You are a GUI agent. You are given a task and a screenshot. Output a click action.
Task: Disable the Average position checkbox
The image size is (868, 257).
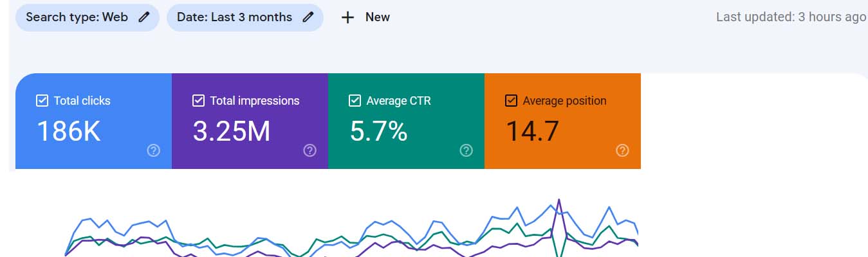tap(511, 100)
